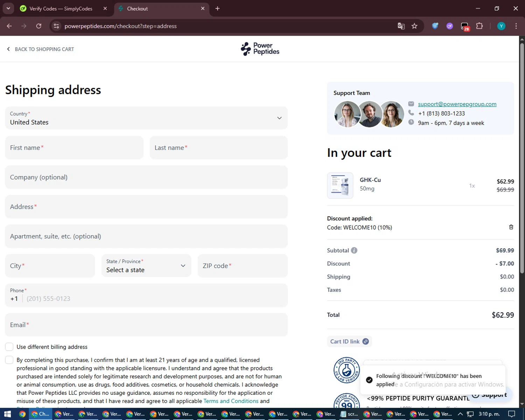Open the tab search dropdown in Chrome

coord(8,8)
